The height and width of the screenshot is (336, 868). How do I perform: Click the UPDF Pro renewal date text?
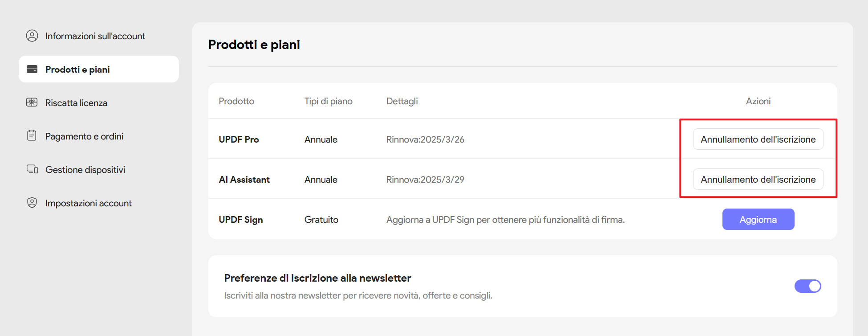(x=425, y=139)
